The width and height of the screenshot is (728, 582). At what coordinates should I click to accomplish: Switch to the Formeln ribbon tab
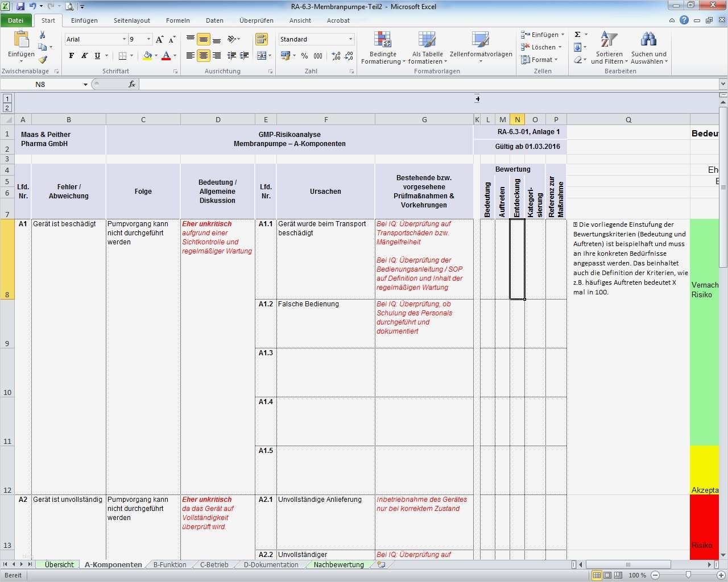coord(177,20)
